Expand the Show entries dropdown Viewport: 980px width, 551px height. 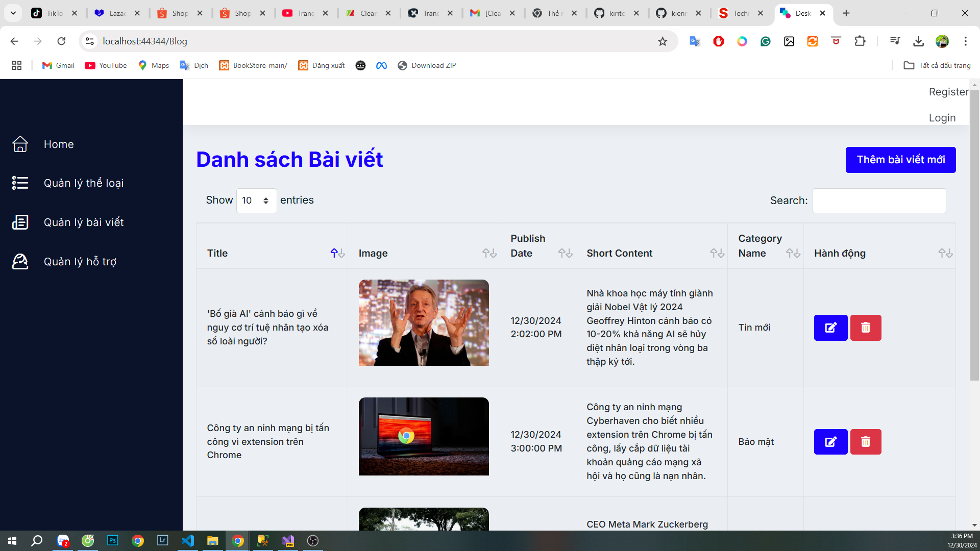point(256,201)
